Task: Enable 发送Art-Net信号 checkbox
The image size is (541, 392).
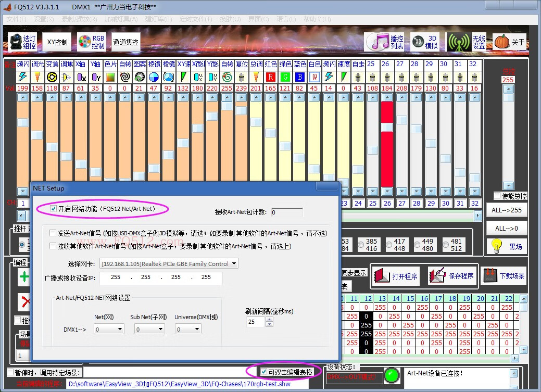Action: (x=53, y=233)
